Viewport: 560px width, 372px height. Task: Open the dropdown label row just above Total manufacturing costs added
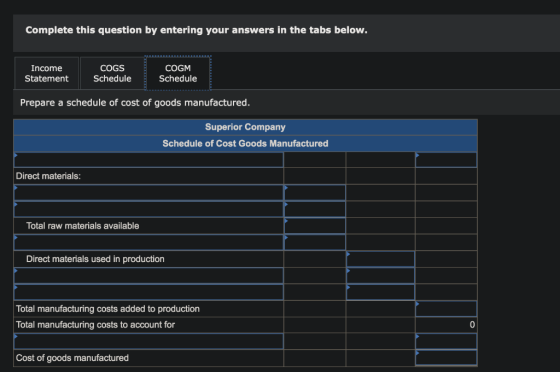[149, 292]
